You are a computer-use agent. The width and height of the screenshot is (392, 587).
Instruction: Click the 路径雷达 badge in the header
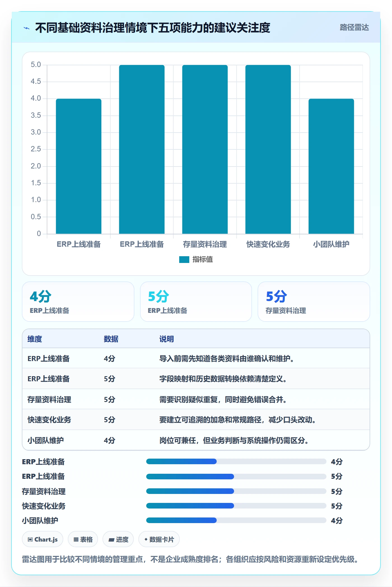(354, 27)
